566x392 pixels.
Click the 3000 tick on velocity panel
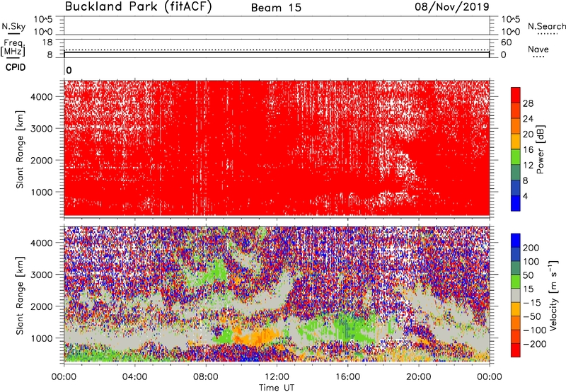coord(42,275)
